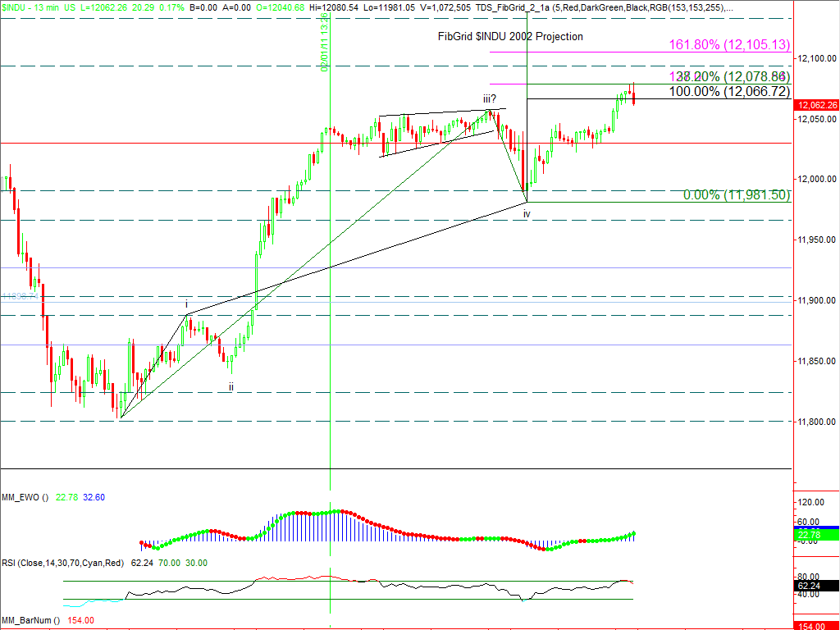Select the wave i annotation label
Viewport: 840px width, 630px height.
[187, 304]
